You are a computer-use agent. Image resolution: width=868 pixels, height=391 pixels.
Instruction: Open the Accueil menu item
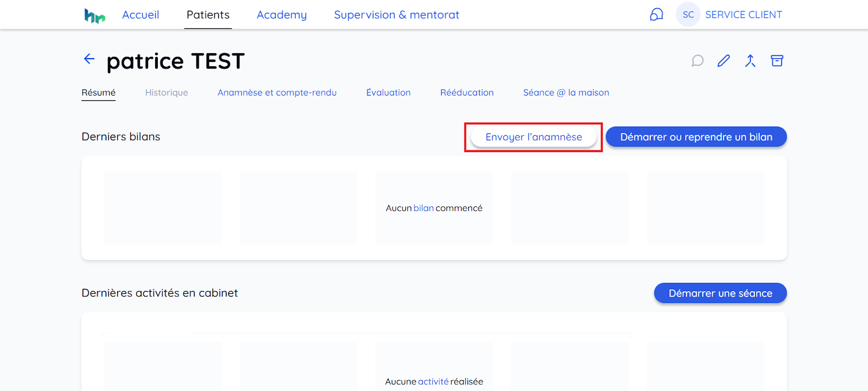141,15
